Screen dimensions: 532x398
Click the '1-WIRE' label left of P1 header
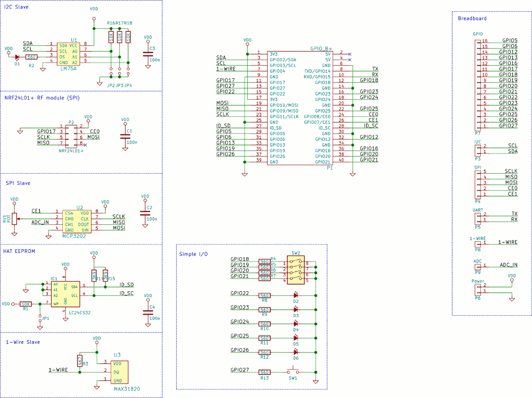[x=226, y=69]
